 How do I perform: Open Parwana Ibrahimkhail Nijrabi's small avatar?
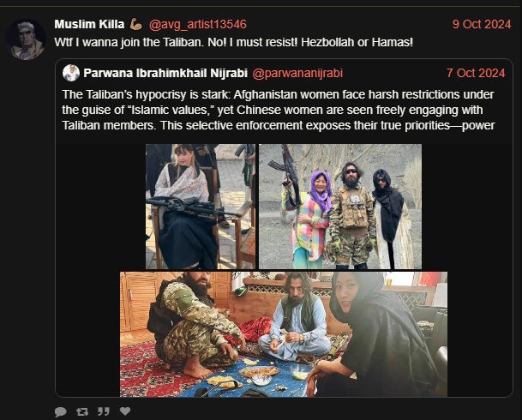71,73
